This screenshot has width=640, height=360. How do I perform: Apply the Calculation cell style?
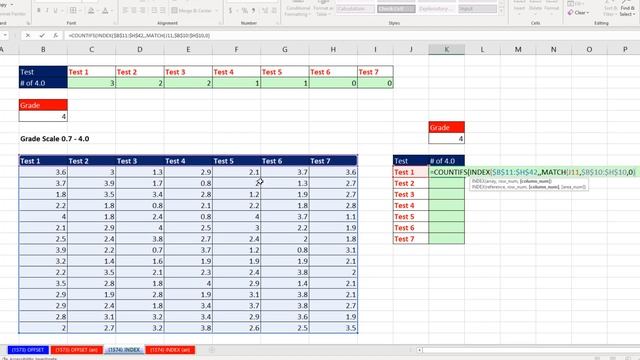pyautogui.click(x=355, y=9)
